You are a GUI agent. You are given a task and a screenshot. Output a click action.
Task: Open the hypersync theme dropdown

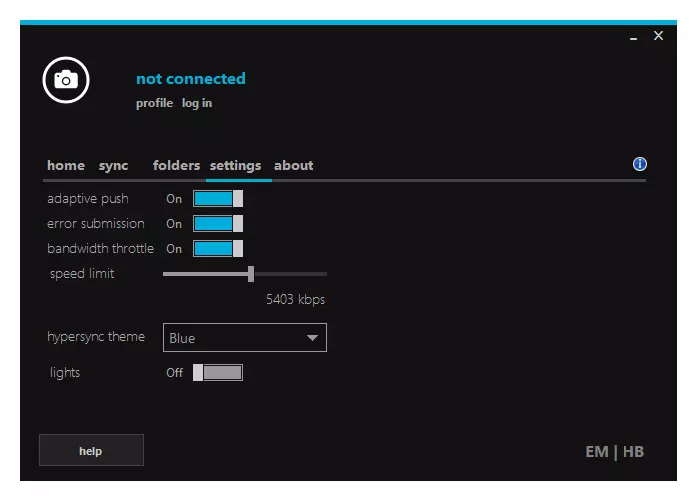tap(244, 338)
